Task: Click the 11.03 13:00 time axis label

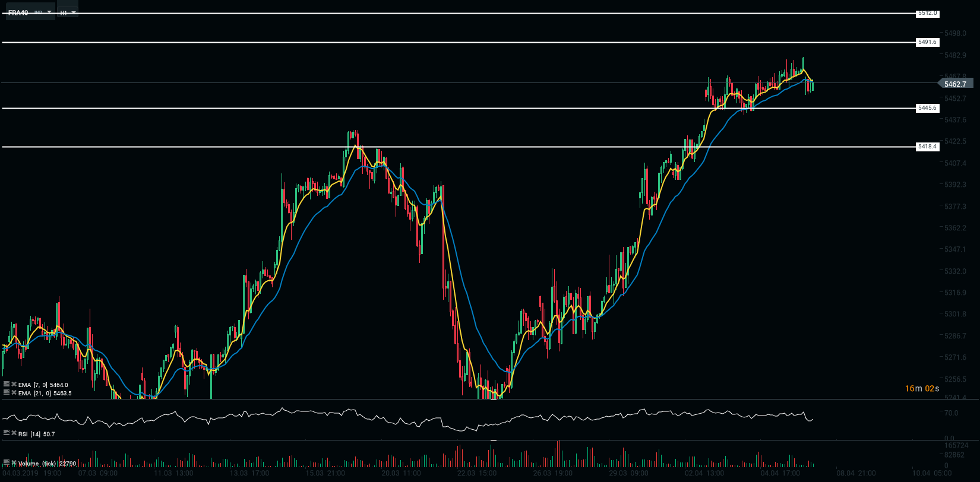Action: [x=173, y=474]
